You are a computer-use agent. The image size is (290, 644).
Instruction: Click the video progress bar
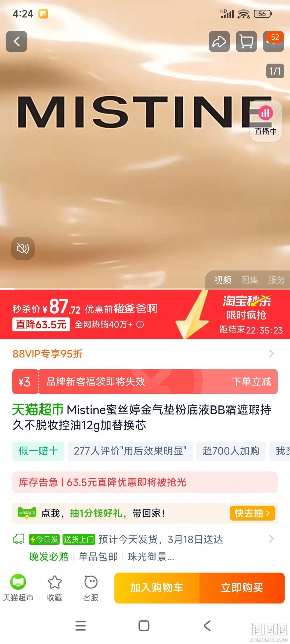pos(145,289)
